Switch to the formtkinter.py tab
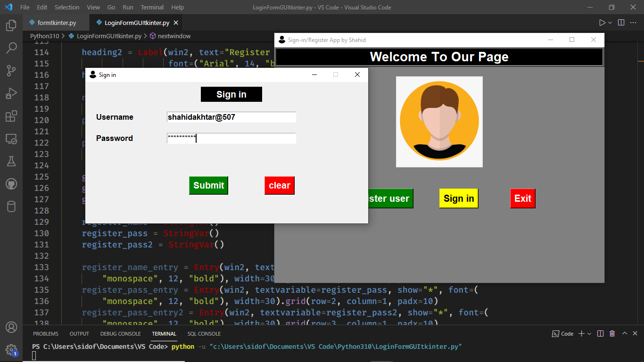This screenshot has width=644, height=362. pos(55,22)
